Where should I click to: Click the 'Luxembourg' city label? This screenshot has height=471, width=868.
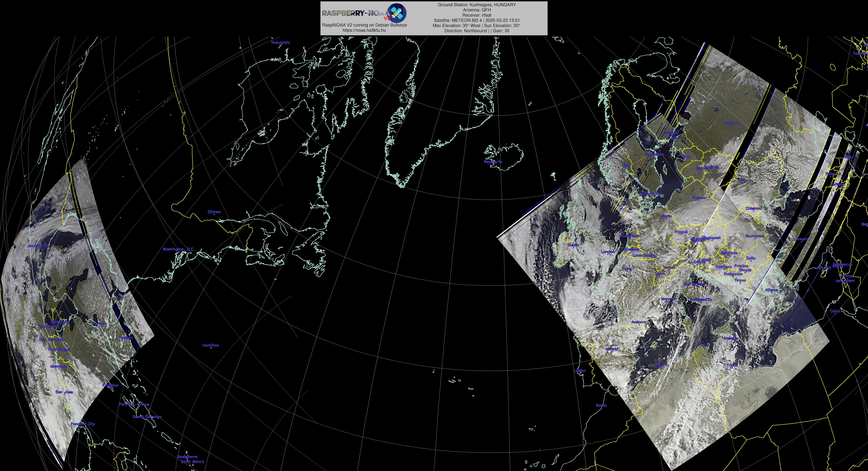(644, 256)
